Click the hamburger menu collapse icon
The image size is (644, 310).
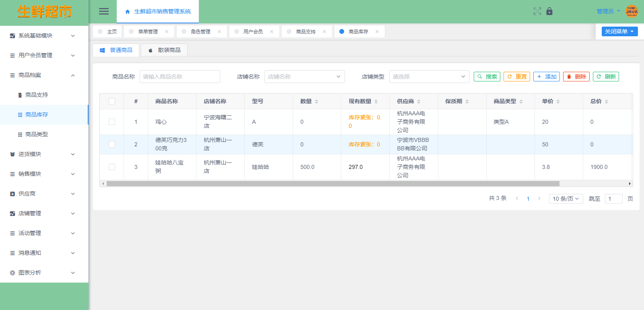(x=104, y=11)
